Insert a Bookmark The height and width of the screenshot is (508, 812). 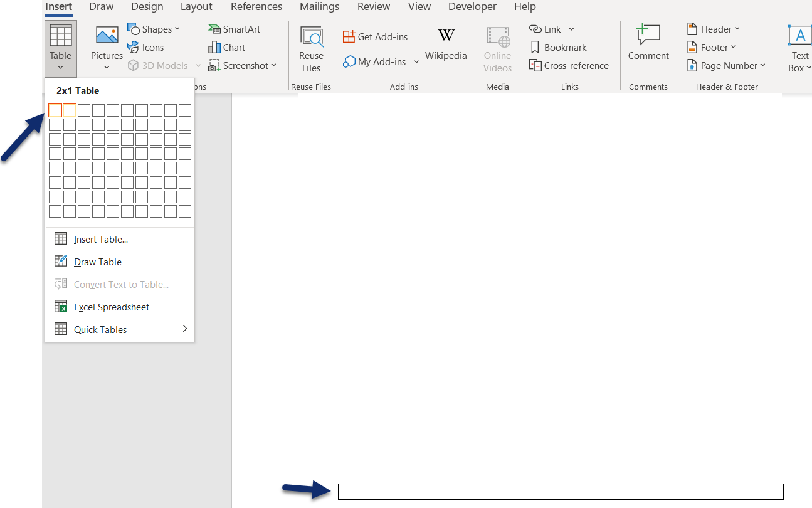point(558,47)
